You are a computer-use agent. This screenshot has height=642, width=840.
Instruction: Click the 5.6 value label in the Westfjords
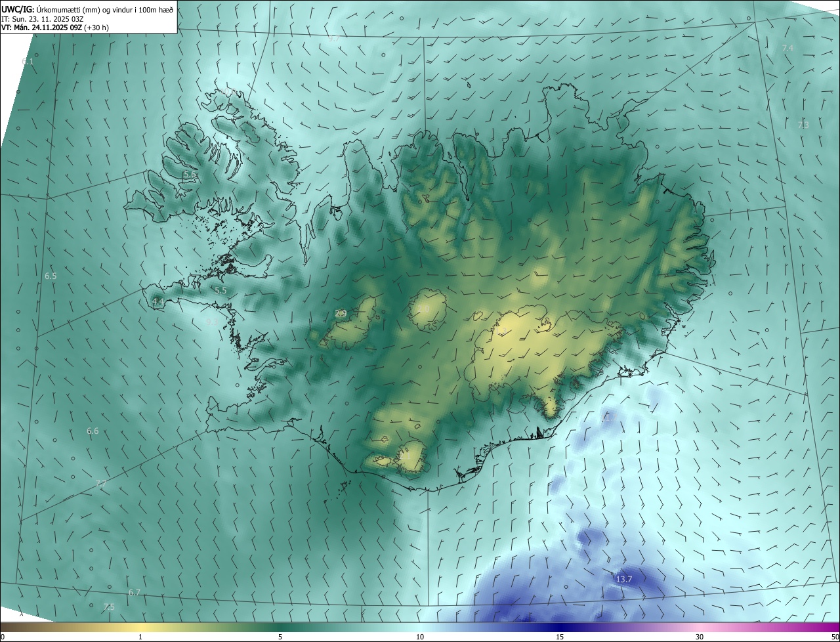(189, 175)
